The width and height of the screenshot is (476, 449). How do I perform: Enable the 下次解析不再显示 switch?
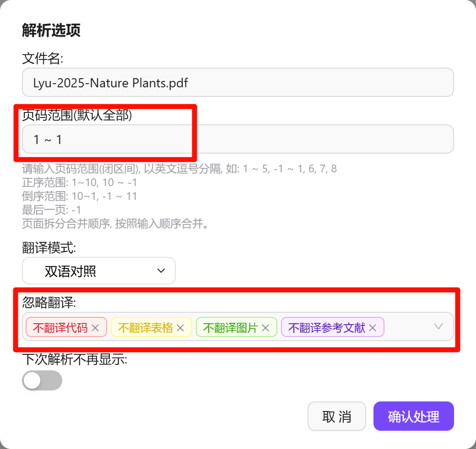click(x=42, y=380)
